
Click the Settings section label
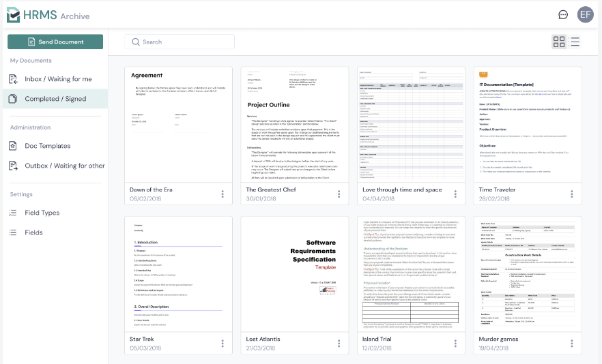tap(21, 194)
